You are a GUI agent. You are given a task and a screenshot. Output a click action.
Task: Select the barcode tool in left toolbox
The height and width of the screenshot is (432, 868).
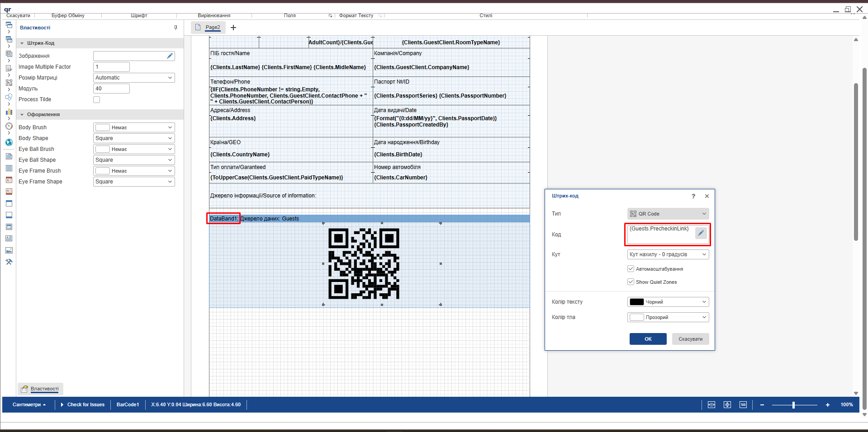(9, 83)
